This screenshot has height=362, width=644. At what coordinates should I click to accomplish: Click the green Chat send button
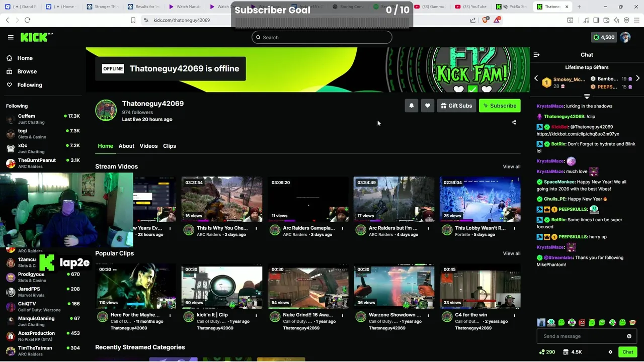tap(627, 352)
